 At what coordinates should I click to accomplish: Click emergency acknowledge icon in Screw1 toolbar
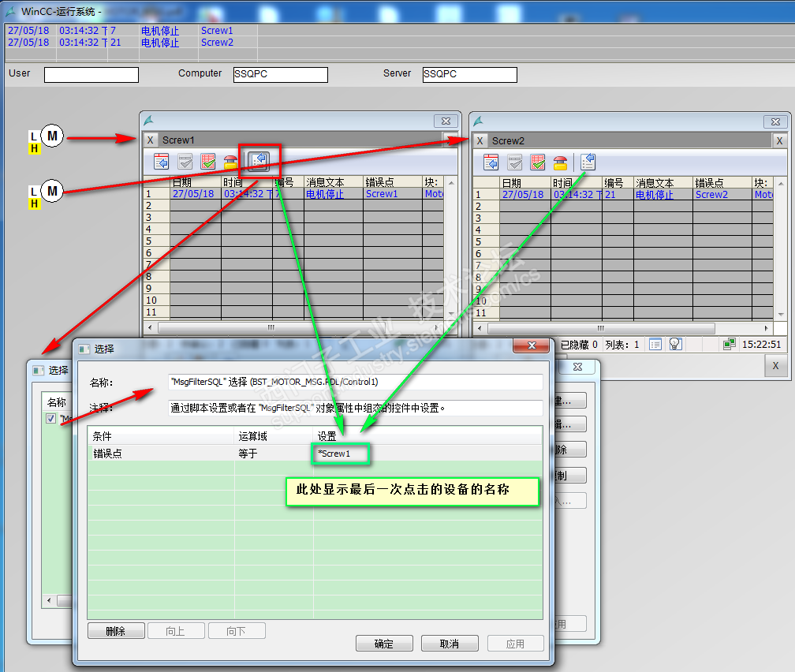230,162
